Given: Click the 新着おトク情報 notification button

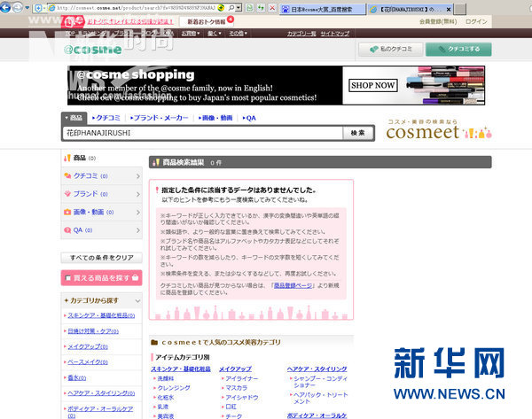Looking at the screenshot, I should tap(207, 21).
